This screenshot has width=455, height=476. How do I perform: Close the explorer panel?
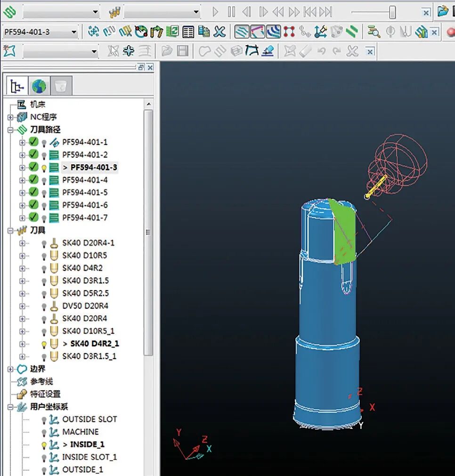[x=150, y=67]
